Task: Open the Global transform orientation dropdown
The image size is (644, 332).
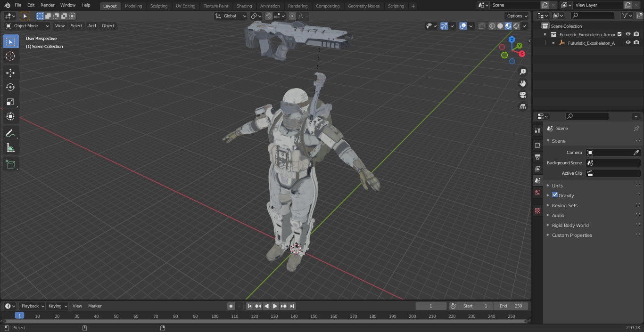Action: [231, 16]
